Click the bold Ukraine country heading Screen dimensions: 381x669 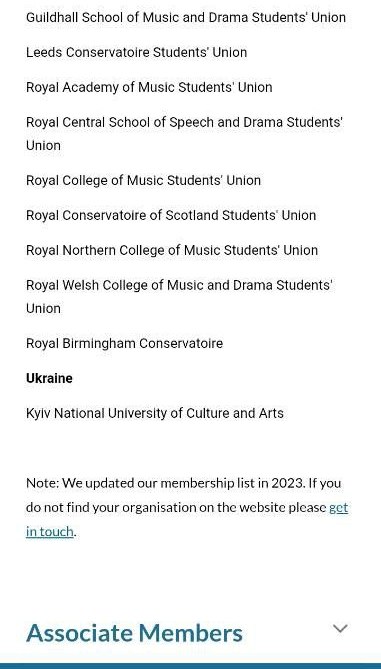(49, 378)
